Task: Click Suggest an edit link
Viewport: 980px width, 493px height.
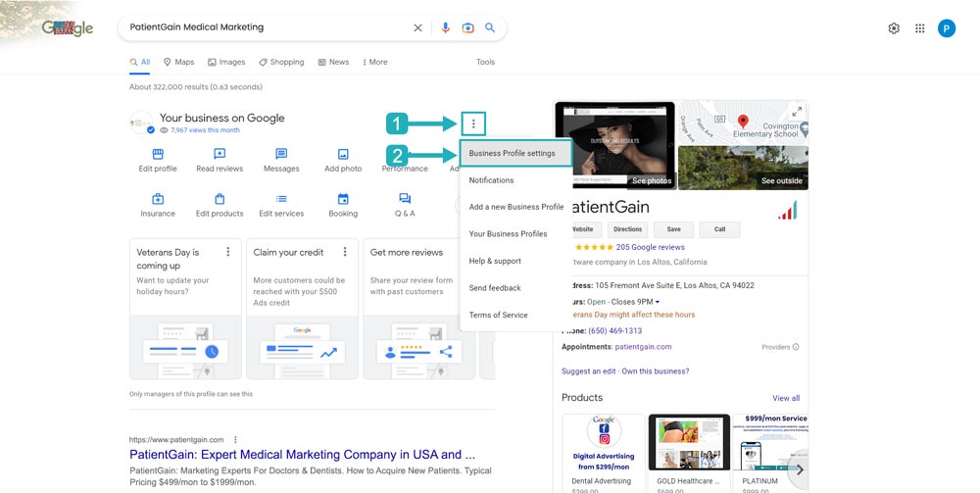Action: tap(589, 371)
